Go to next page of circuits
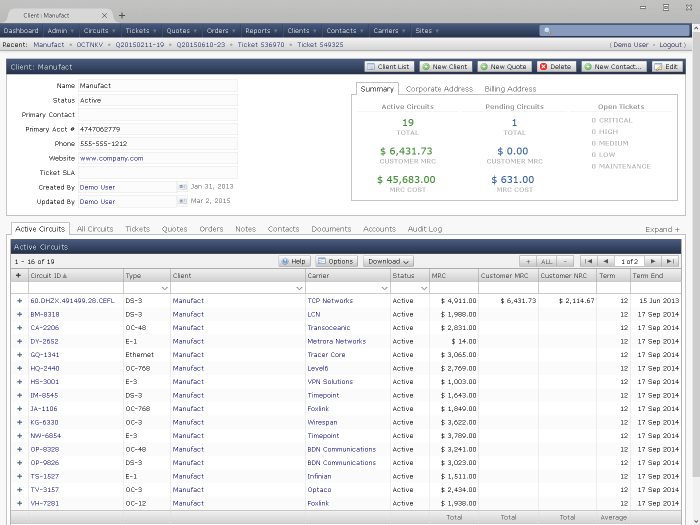Image resolution: width=700 pixels, height=525 pixels. pos(653,261)
